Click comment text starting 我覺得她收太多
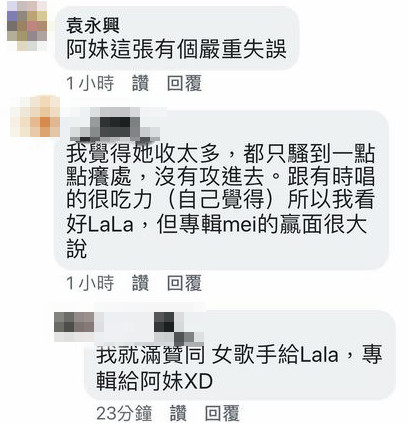Image resolution: width=407 pixels, height=423 pixels. (220, 201)
